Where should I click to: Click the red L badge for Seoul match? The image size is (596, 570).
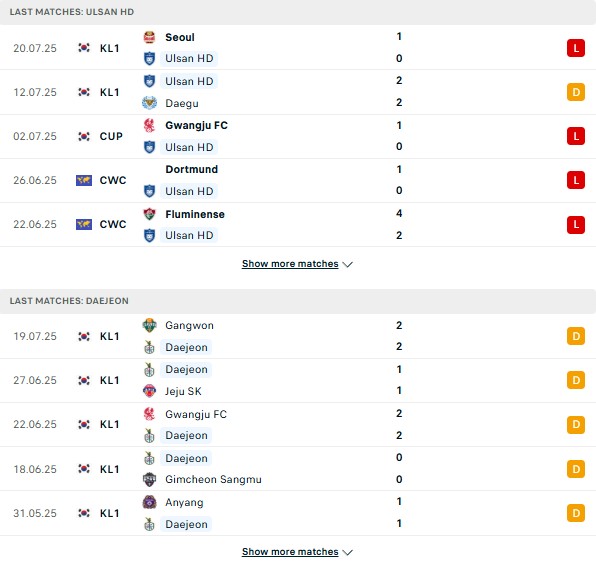576,48
